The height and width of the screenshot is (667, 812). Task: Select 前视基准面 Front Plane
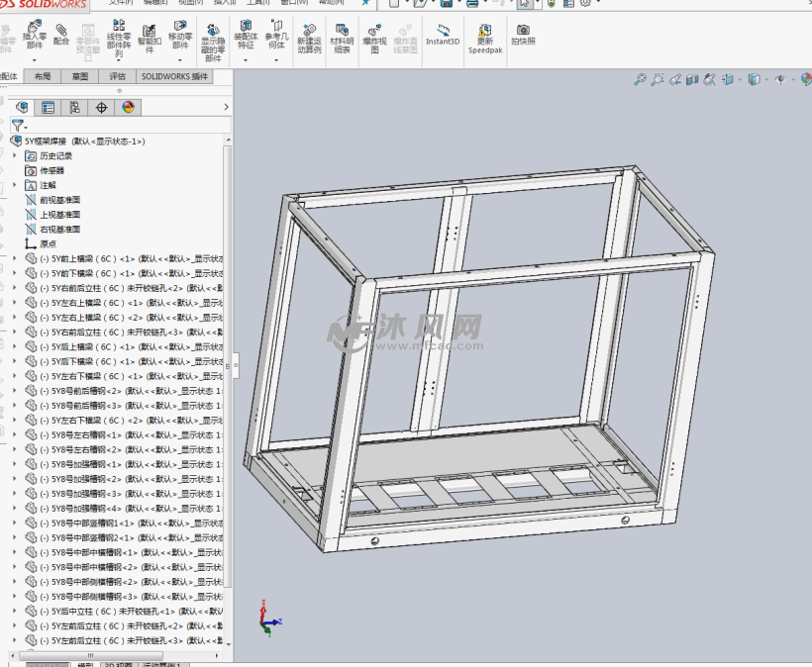tap(52, 200)
